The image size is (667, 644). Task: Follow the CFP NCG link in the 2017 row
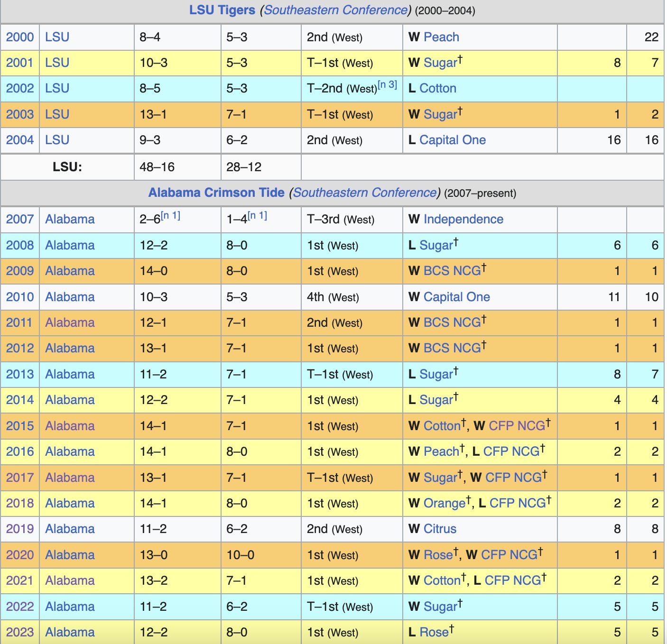514,478
